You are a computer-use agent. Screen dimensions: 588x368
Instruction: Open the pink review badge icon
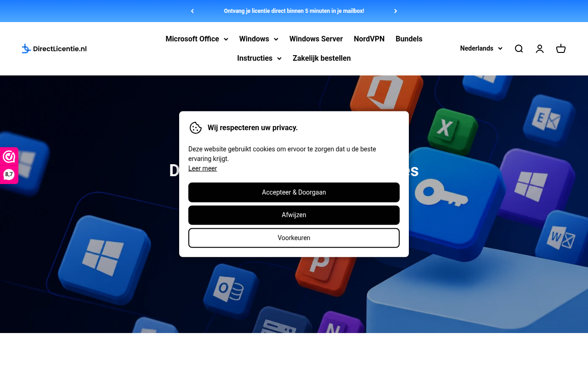(x=9, y=157)
